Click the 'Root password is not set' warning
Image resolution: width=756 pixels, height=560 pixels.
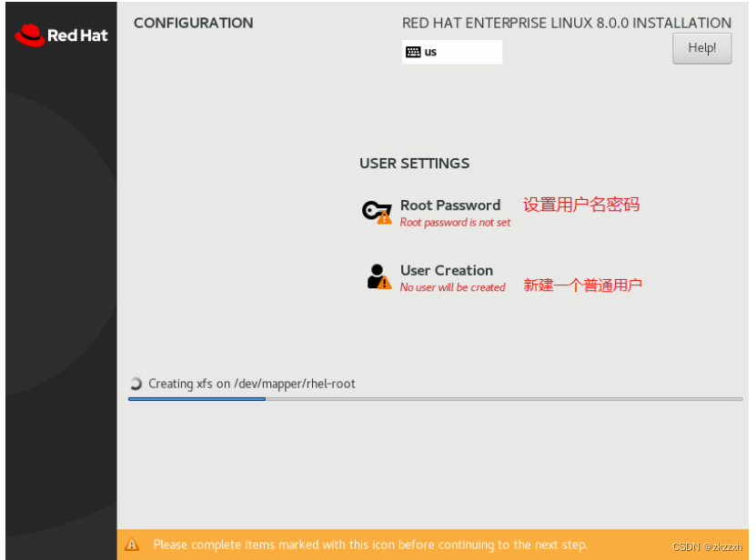coord(455,222)
